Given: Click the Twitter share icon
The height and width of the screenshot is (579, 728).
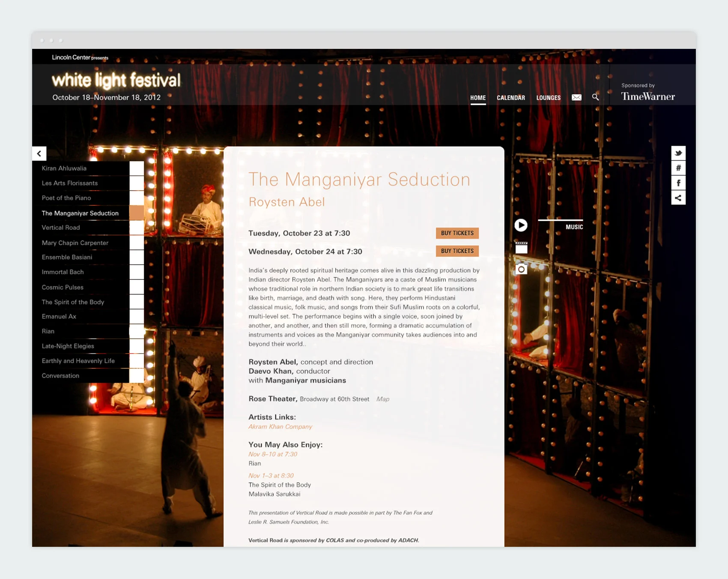Looking at the screenshot, I should 678,153.
